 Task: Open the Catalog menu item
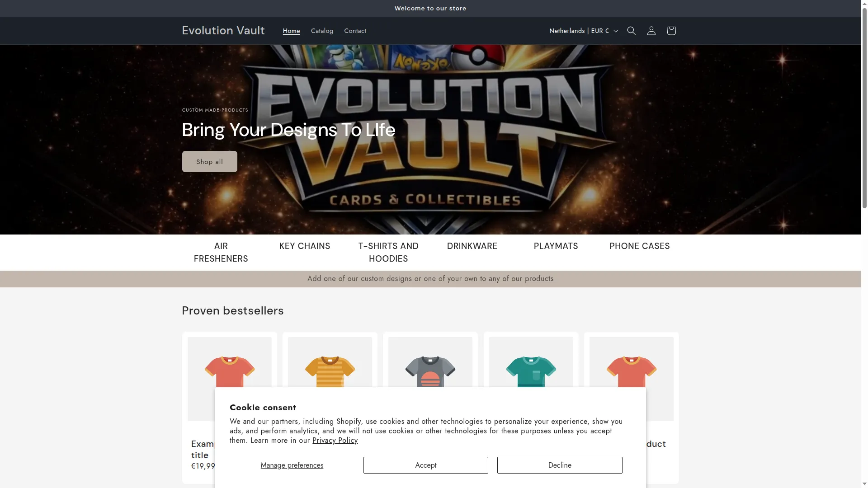pos(322,31)
